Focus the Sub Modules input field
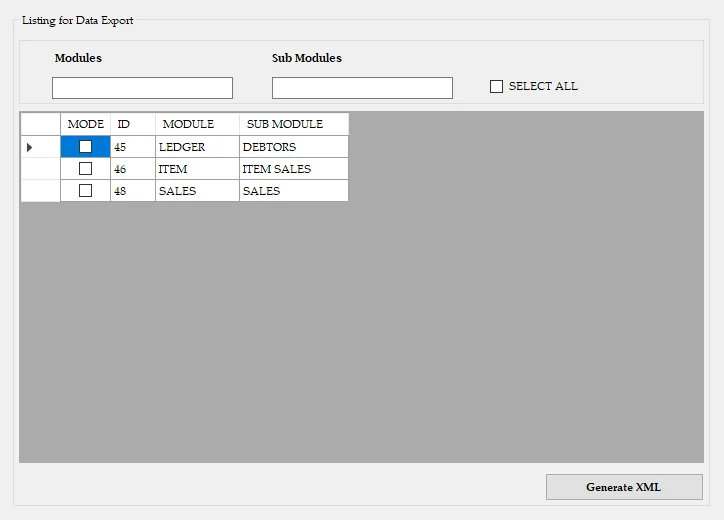 [362, 88]
